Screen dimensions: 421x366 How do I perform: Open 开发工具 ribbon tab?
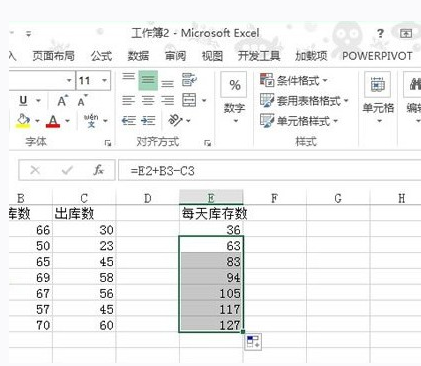pyautogui.click(x=259, y=56)
